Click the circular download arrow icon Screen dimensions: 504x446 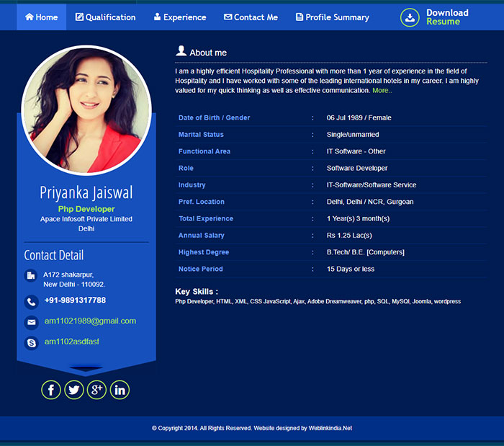410,17
